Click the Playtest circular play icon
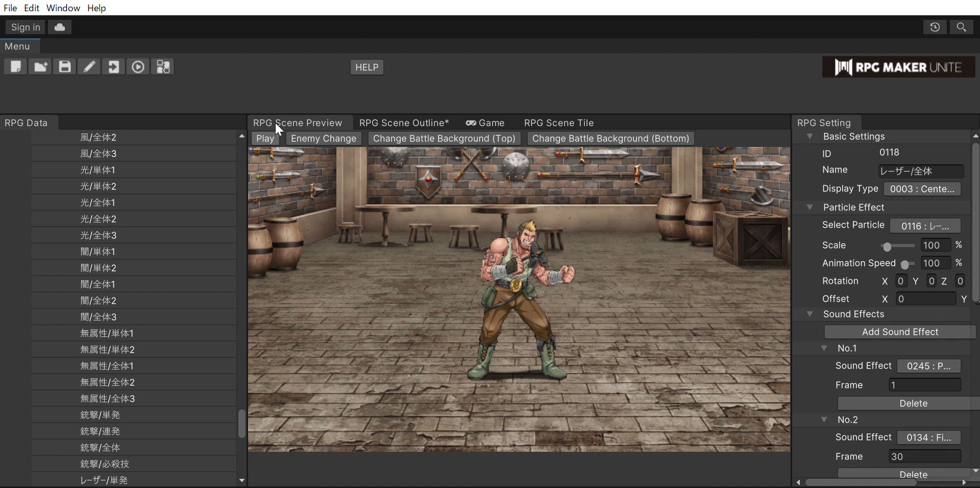 [x=138, y=67]
